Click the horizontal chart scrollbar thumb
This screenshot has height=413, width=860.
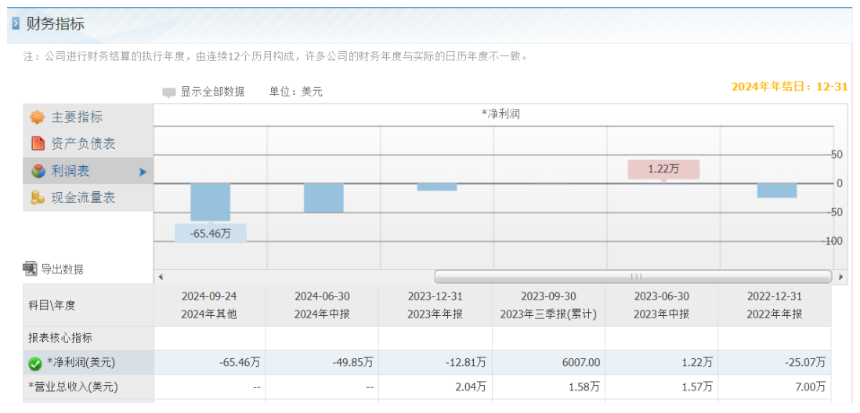coord(632,276)
